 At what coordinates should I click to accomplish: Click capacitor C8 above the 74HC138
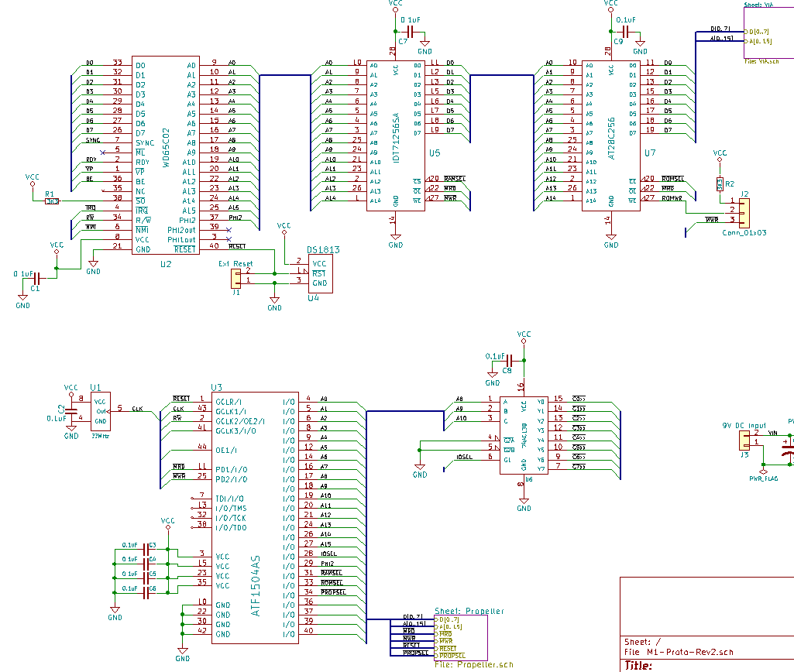pos(509,361)
